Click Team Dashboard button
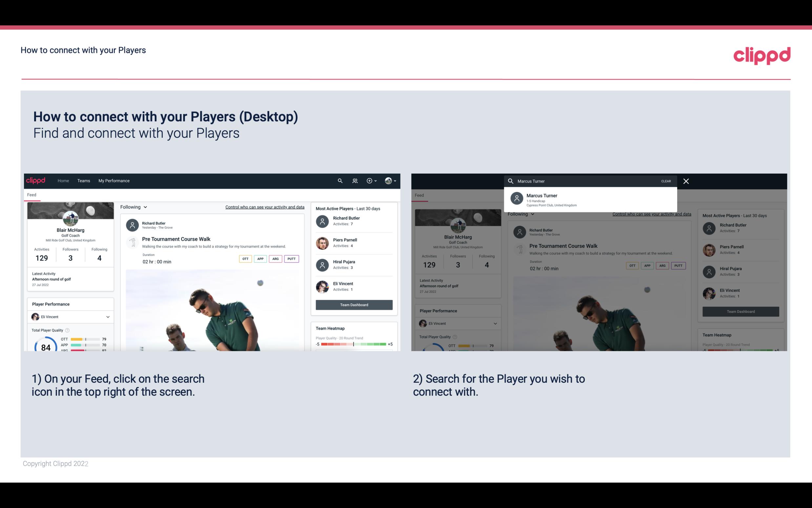This screenshot has width=812, height=508. tap(354, 304)
